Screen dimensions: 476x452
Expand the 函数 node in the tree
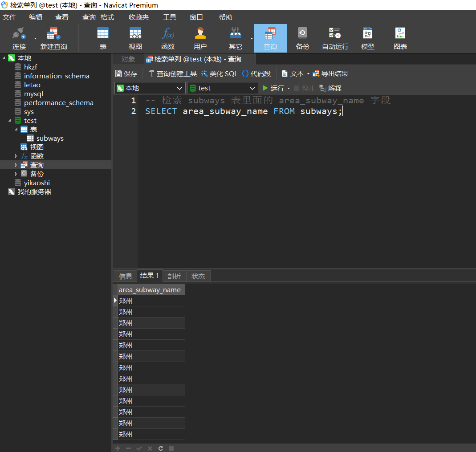point(16,156)
